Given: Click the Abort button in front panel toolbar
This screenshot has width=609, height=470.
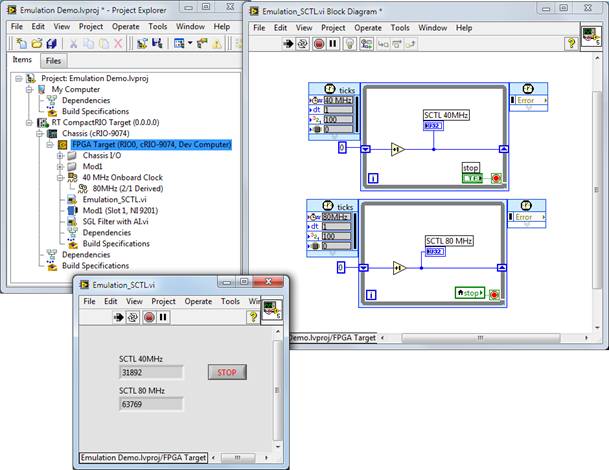Looking at the screenshot, I should 150,317.
